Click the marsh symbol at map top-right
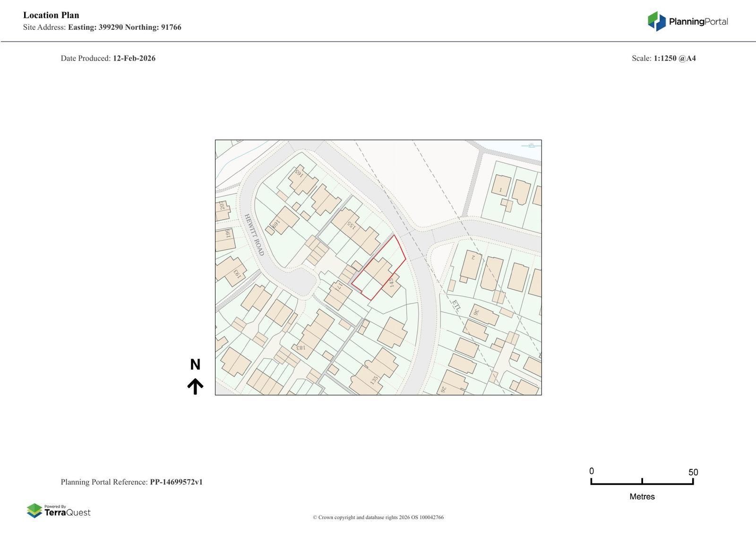Screen dimensions: 756x535 point(531,145)
